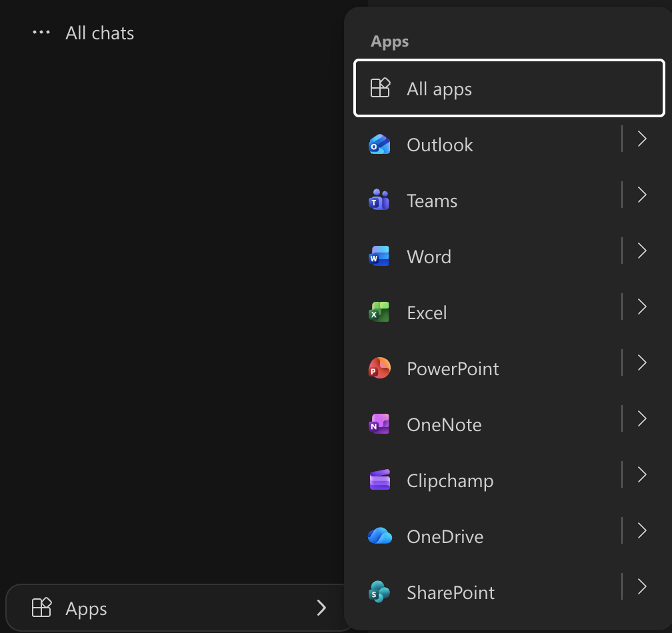
Task: Open the Apps button in sidebar
Action: [x=179, y=608]
